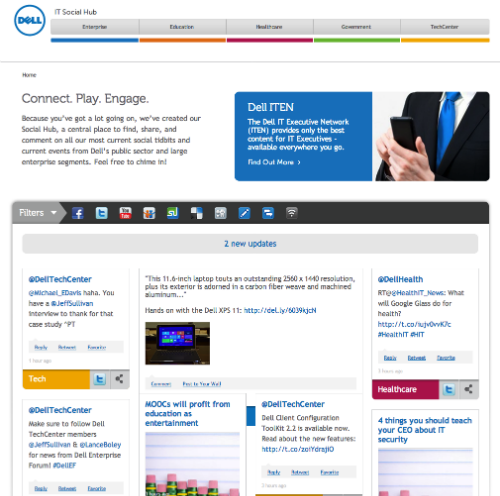The width and height of the screenshot is (500, 496).
Task: Reply to the Dell Enterprise Forum tweet
Action: (x=41, y=489)
